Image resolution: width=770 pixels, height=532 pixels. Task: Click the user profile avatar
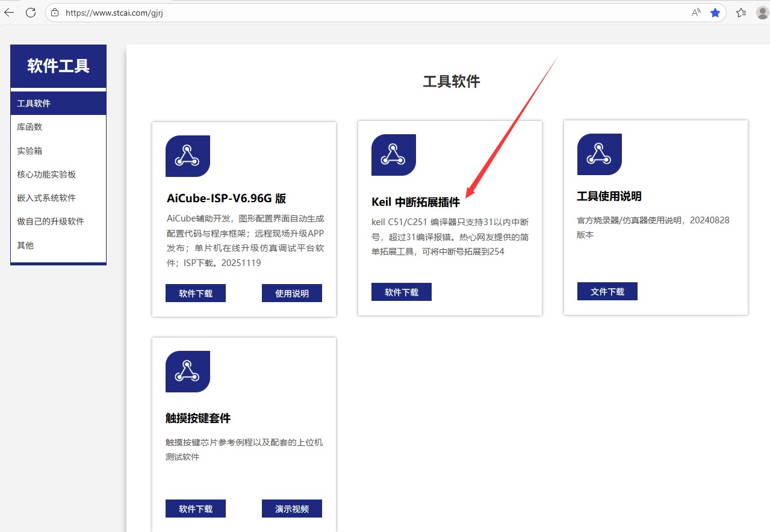coord(762,12)
